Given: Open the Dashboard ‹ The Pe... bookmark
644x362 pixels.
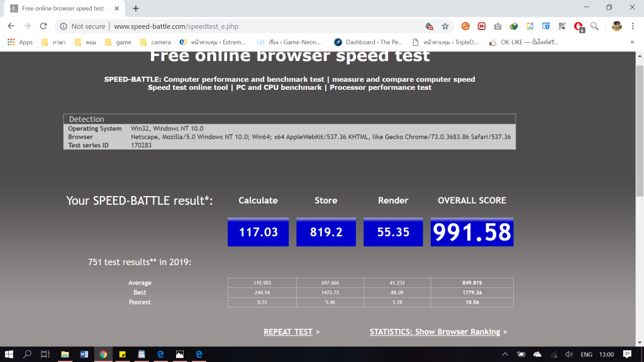Looking at the screenshot, I should (x=369, y=42).
